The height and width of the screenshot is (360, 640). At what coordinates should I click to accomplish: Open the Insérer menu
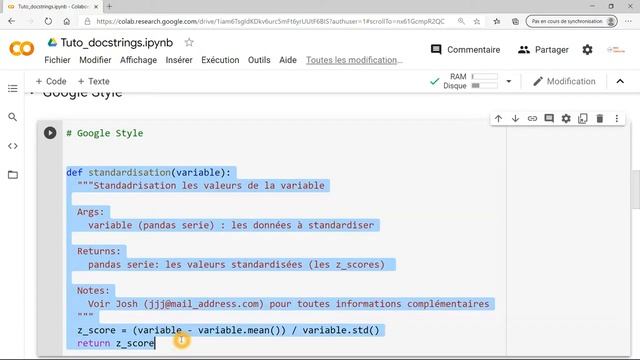click(179, 60)
